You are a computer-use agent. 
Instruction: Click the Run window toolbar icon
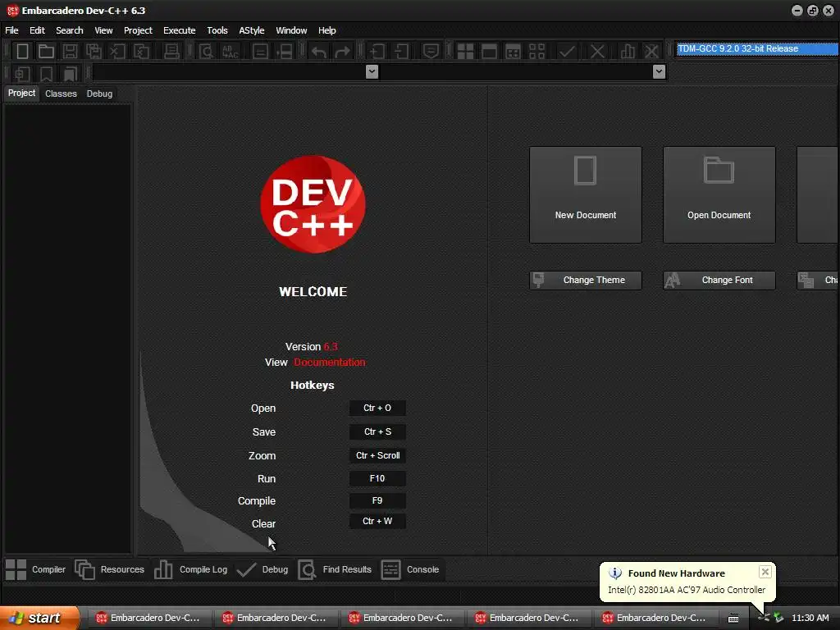(x=489, y=52)
